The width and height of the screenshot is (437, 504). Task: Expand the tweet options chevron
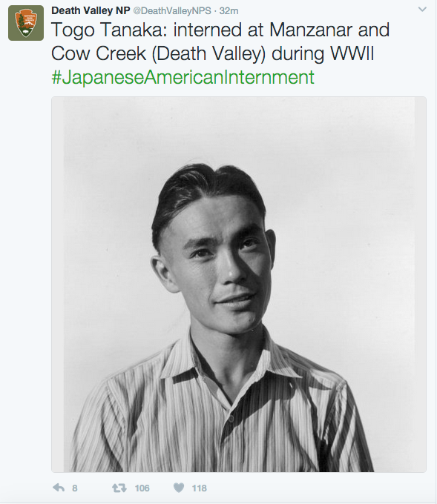tap(422, 10)
